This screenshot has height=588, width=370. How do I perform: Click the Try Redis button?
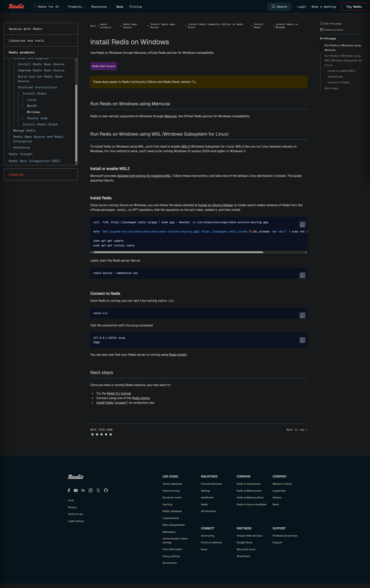pos(354,7)
